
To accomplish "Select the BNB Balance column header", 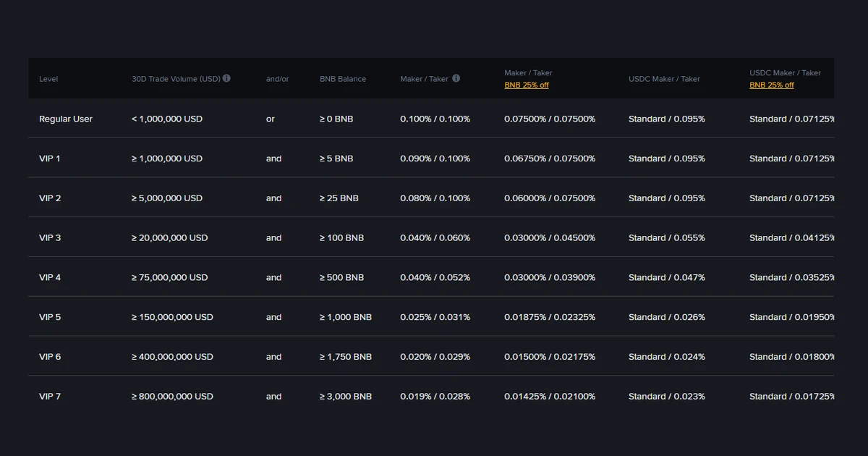I will [343, 79].
